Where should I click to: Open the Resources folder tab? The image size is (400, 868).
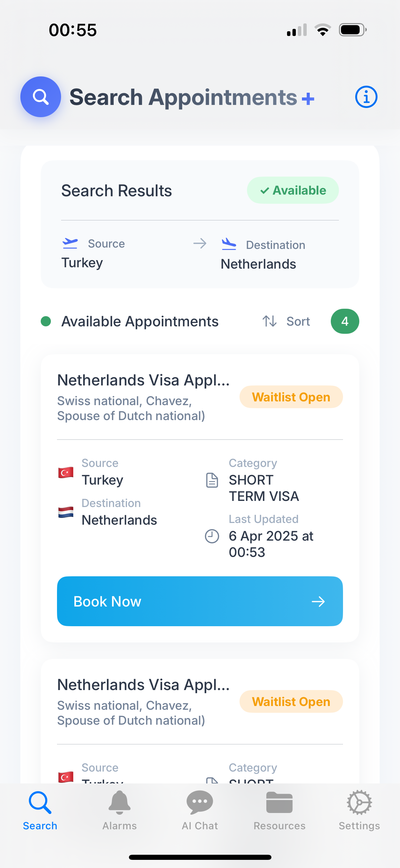[x=280, y=810]
